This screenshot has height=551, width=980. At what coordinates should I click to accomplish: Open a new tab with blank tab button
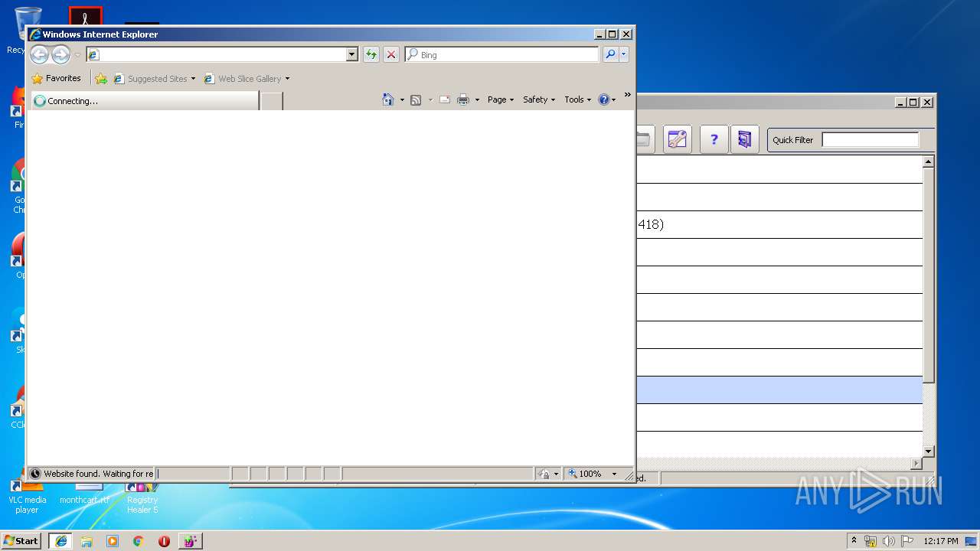pos(272,100)
